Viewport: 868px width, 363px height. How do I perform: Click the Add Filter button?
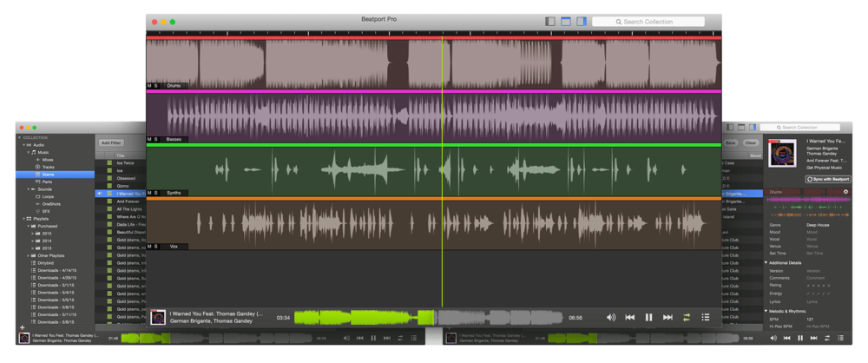110,142
